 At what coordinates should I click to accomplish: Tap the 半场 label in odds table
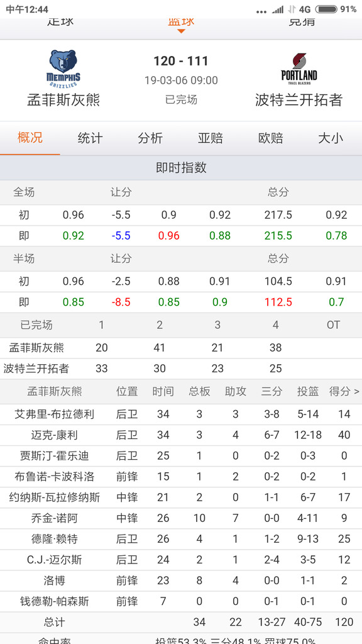pyautogui.click(x=24, y=258)
